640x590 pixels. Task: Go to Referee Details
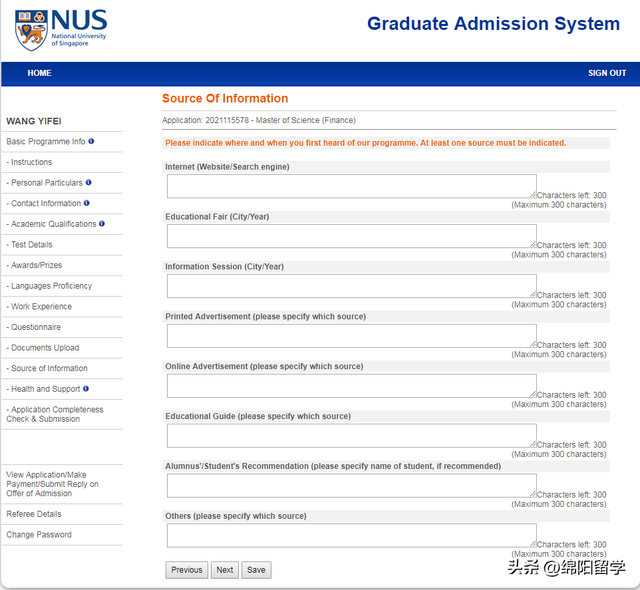(34, 514)
